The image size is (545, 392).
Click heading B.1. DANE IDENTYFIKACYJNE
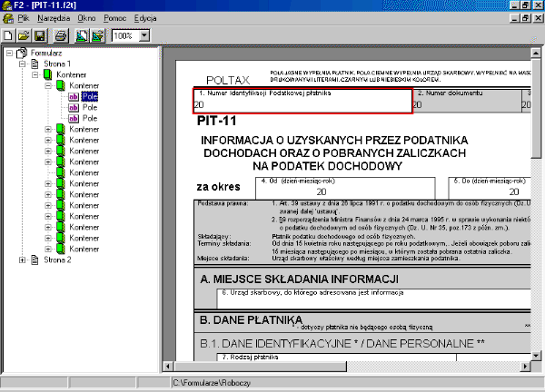[342, 343]
